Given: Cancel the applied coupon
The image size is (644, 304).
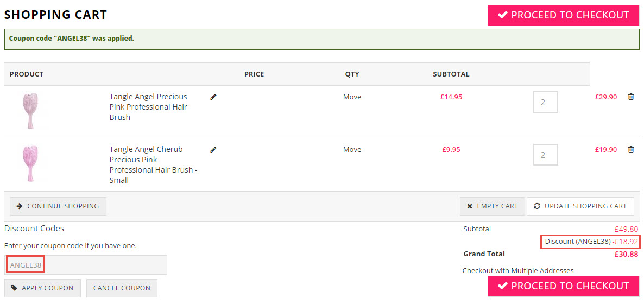Looking at the screenshot, I should pyautogui.click(x=122, y=288).
